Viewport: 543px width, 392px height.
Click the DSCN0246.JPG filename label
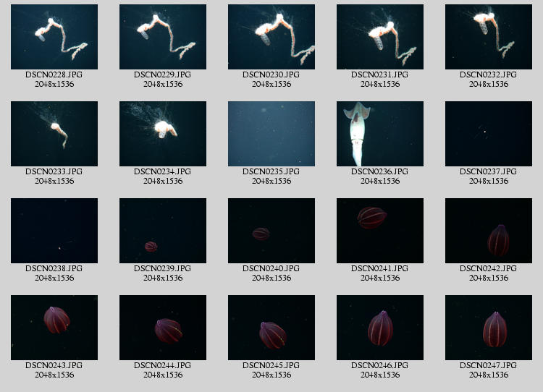pyautogui.click(x=380, y=365)
